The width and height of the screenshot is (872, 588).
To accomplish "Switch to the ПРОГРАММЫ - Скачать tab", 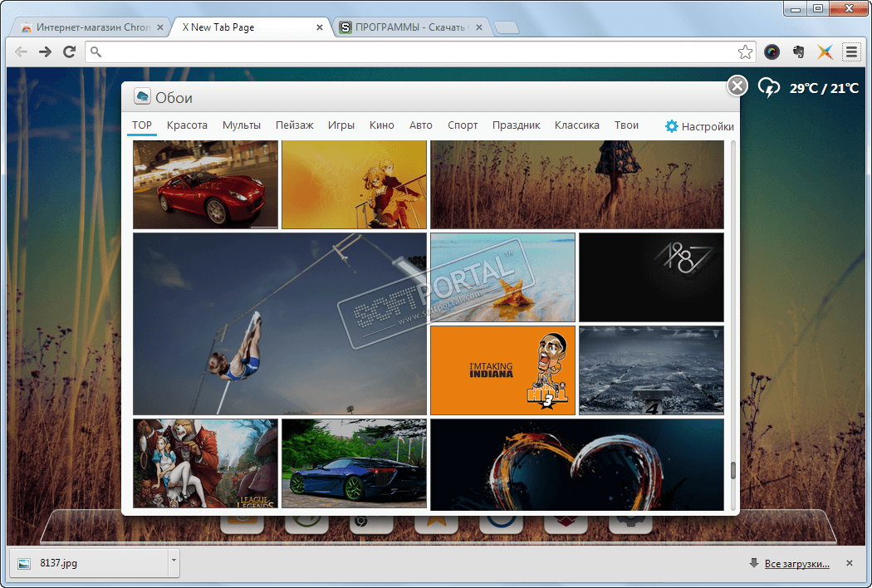I will click(x=410, y=27).
